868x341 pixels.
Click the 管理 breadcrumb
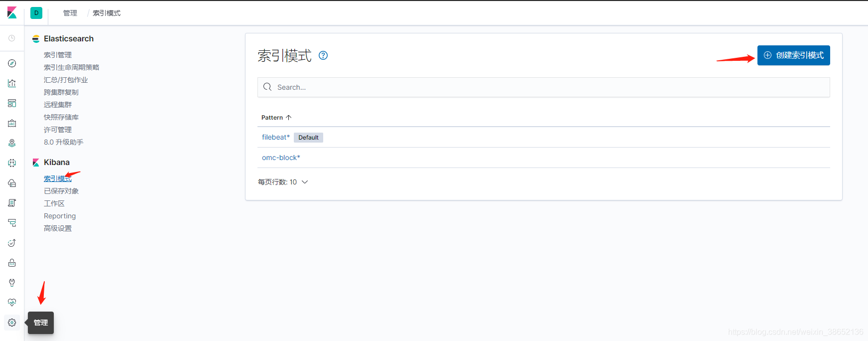[x=70, y=13]
